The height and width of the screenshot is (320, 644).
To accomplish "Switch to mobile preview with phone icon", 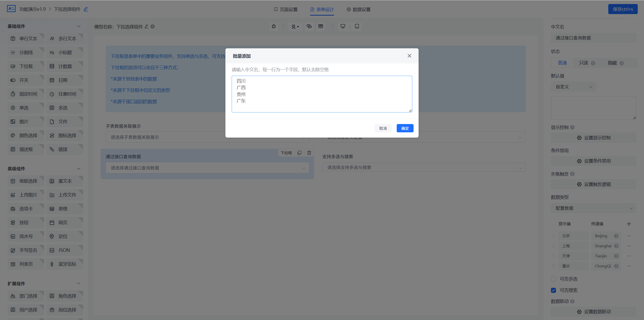I will point(357,26).
